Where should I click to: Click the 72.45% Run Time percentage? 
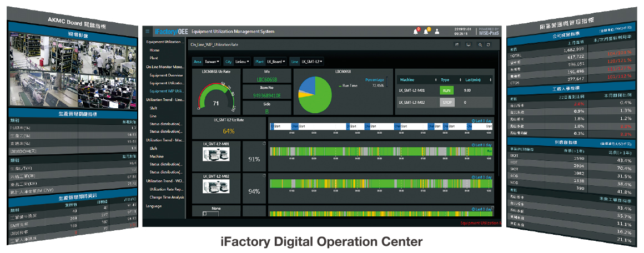pyautogui.click(x=378, y=85)
